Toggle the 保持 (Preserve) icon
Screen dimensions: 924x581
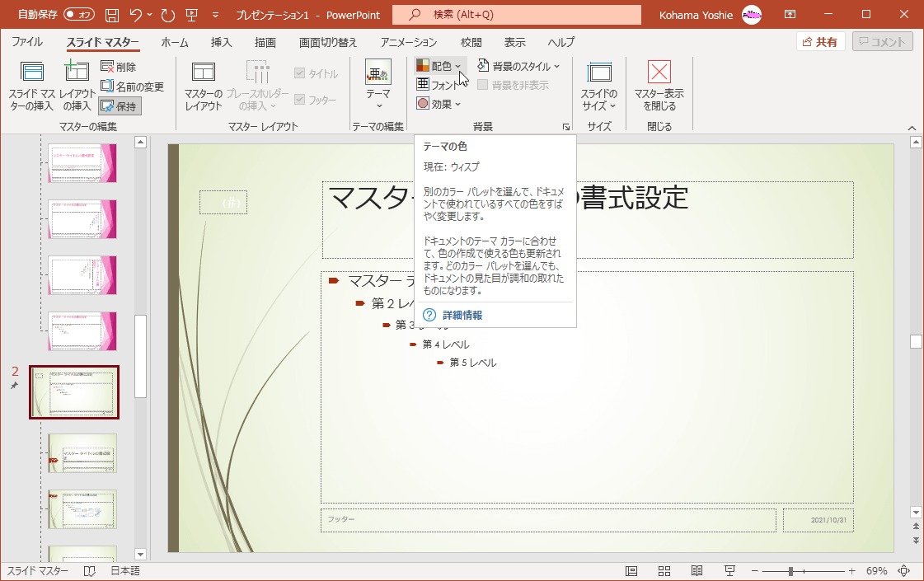(x=120, y=105)
